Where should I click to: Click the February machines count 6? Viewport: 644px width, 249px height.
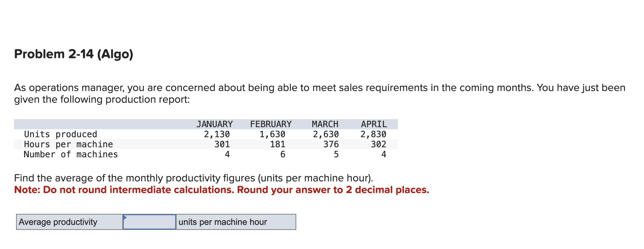[x=283, y=154]
